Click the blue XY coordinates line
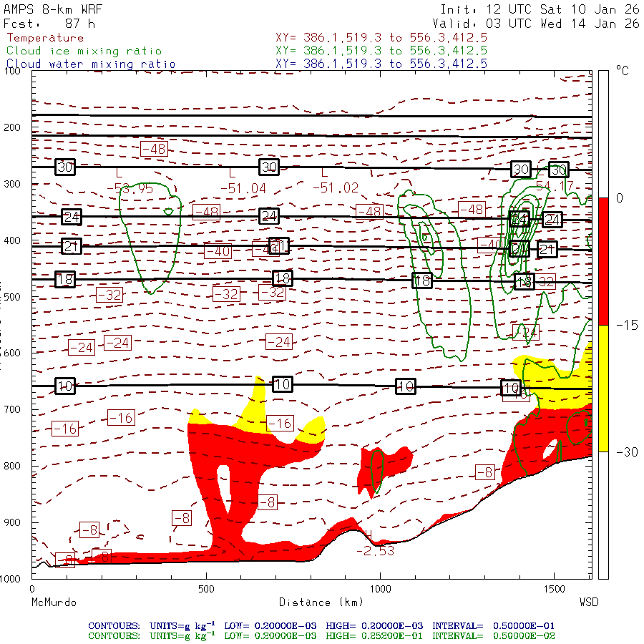644x644 pixels. pos(381,64)
